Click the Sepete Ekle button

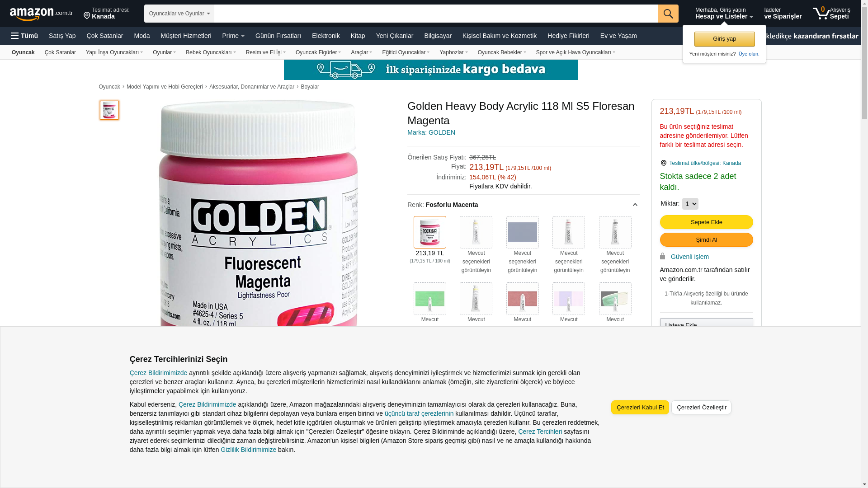click(706, 222)
